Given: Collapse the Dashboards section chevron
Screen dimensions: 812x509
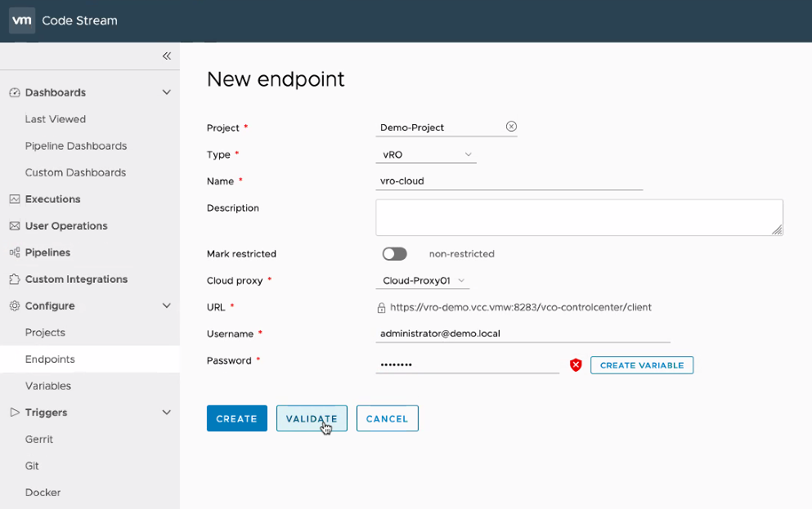Looking at the screenshot, I should pos(167,92).
